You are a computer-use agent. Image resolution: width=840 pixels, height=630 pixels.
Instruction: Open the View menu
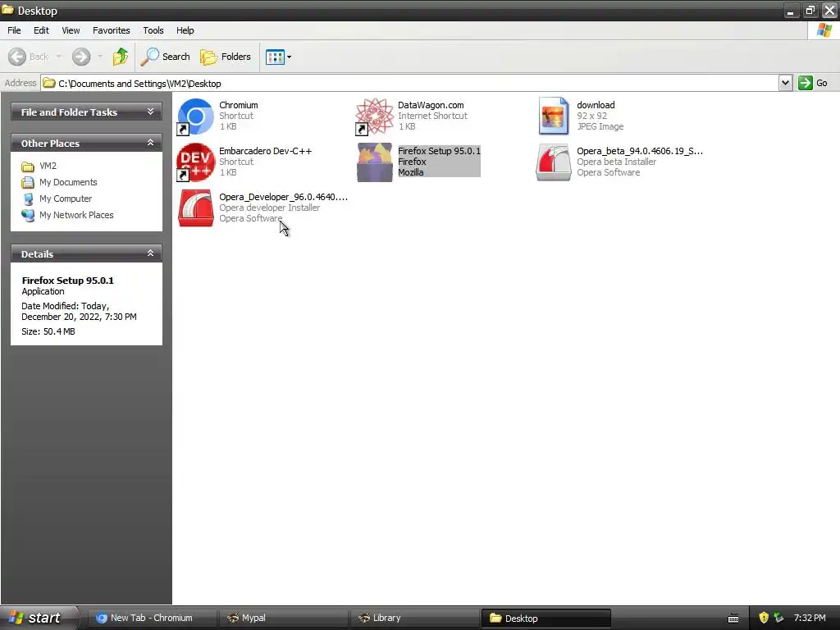(x=71, y=30)
